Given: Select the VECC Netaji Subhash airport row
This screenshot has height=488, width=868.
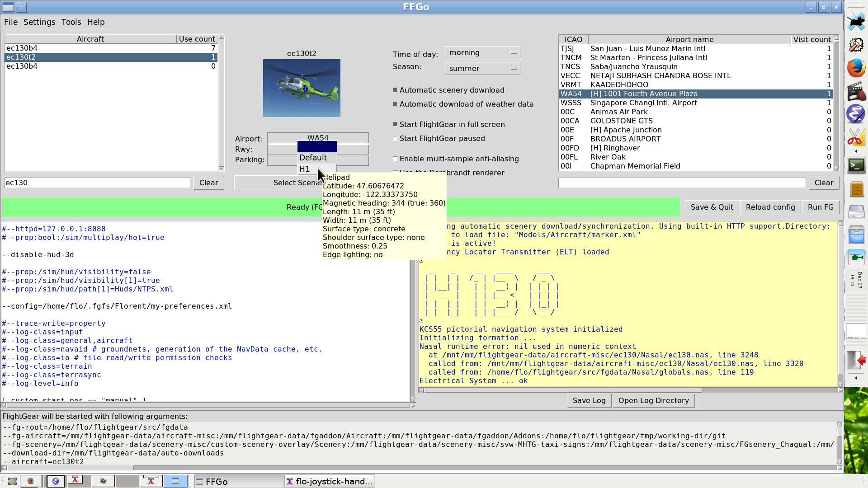Looking at the screenshot, I should tap(696, 76).
